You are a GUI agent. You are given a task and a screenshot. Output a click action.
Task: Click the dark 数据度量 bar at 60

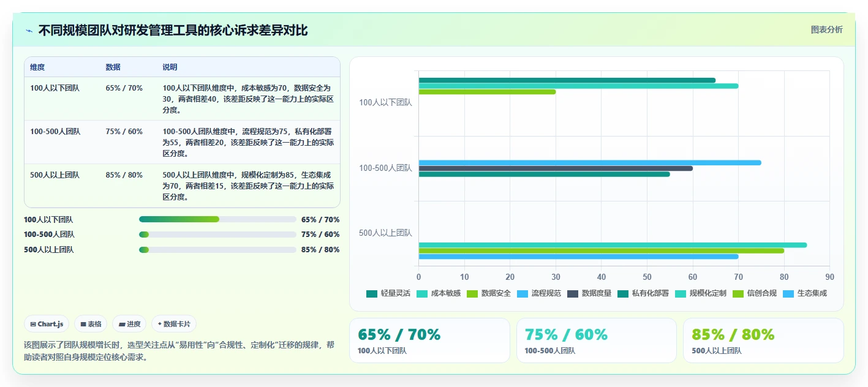(x=556, y=168)
